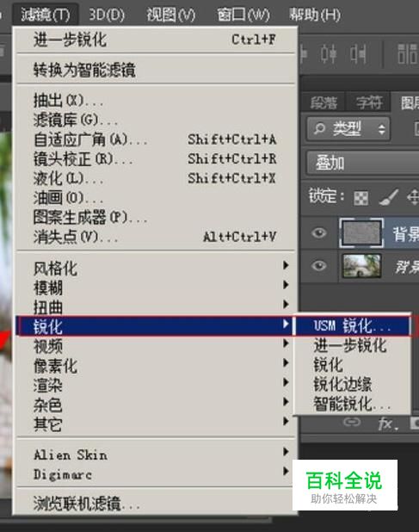The width and height of the screenshot is (419, 532).
Task: Expand the 扭曲 submenu
Action: [156, 307]
